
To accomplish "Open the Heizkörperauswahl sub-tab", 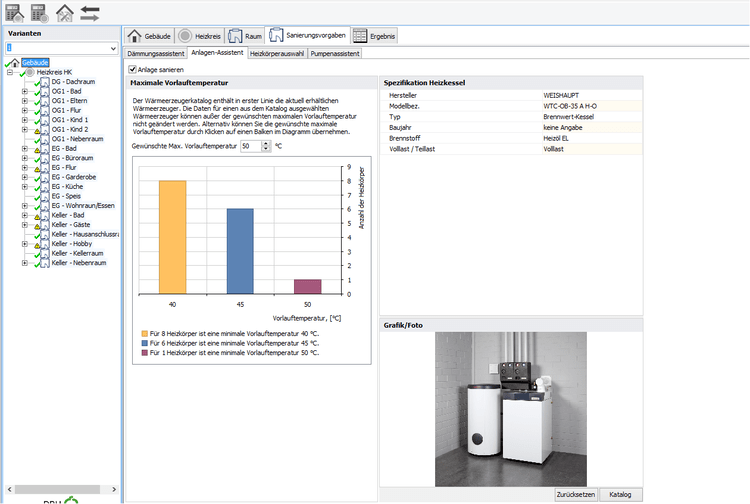I will pyautogui.click(x=276, y=52).
